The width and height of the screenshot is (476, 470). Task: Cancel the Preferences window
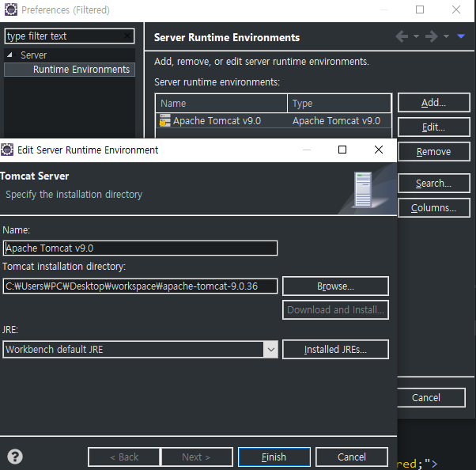point(431,397)
